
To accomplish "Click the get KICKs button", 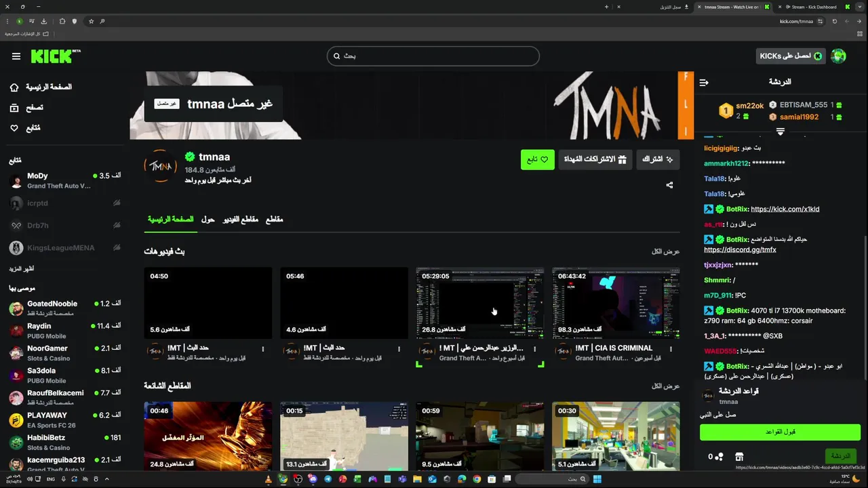I will [x=790, y=56].
